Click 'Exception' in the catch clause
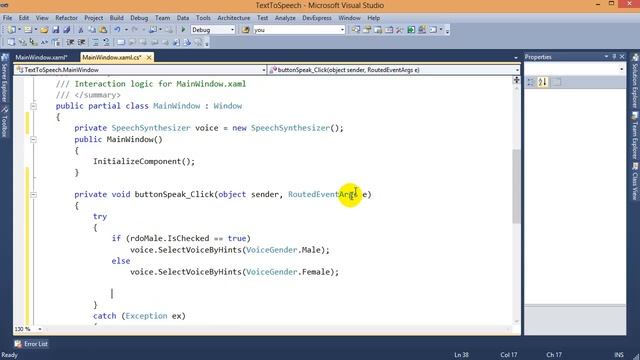The height and width of the screenshot is (360, 640). 146,316
